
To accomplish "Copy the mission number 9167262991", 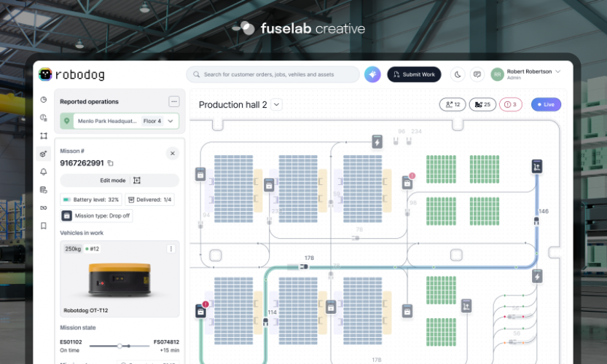I will [110, 163].
